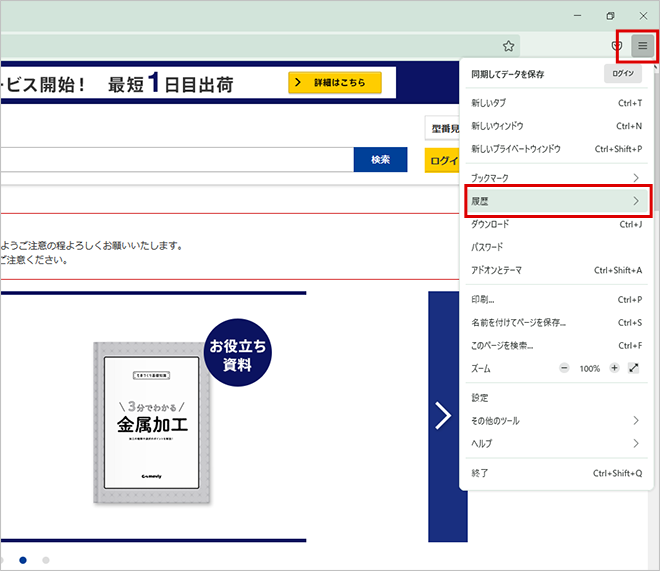660x571 pixels.
Task: Select the active blue carousel dot
Action: (x=23, y=560)
